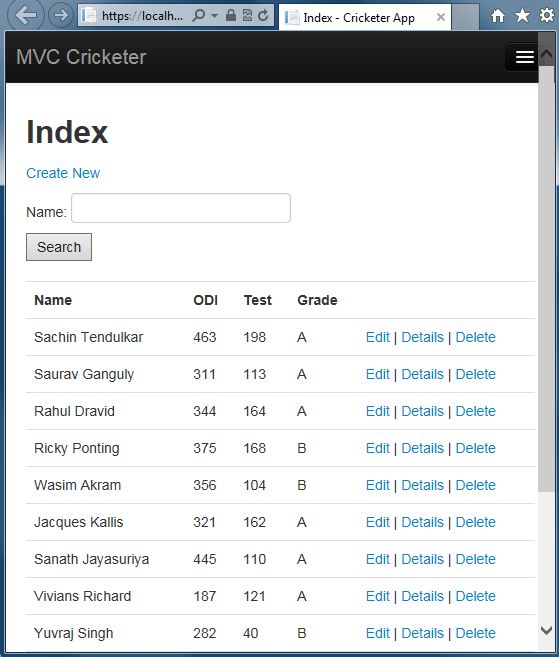
Task: Open the MVC Cricketer brand link
Action: point(81,57)
